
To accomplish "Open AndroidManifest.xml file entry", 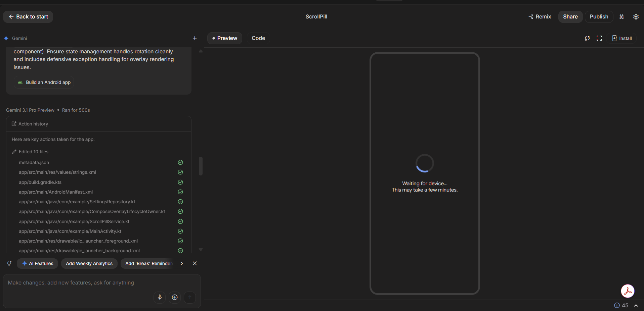I will [x=56, y=192].
